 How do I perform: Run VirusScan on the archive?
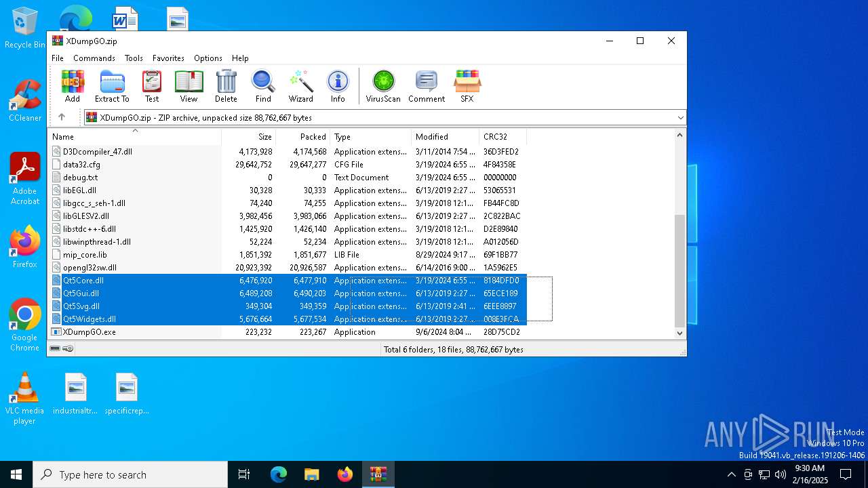pos(383,86)
